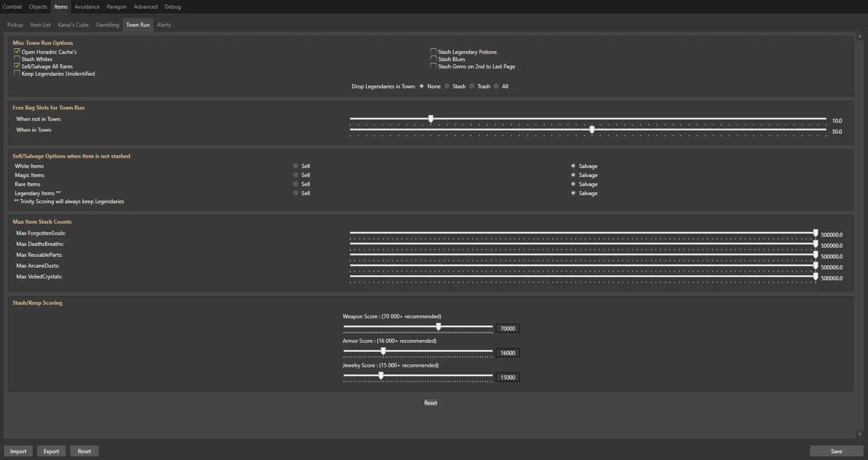Go to the Avoidance settings tab

(87, 7)
